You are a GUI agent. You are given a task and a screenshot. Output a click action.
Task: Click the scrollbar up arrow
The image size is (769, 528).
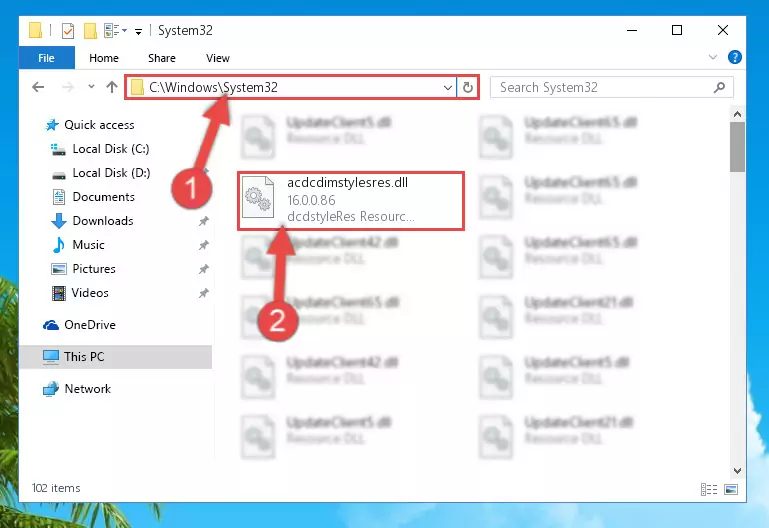[737, 115]
